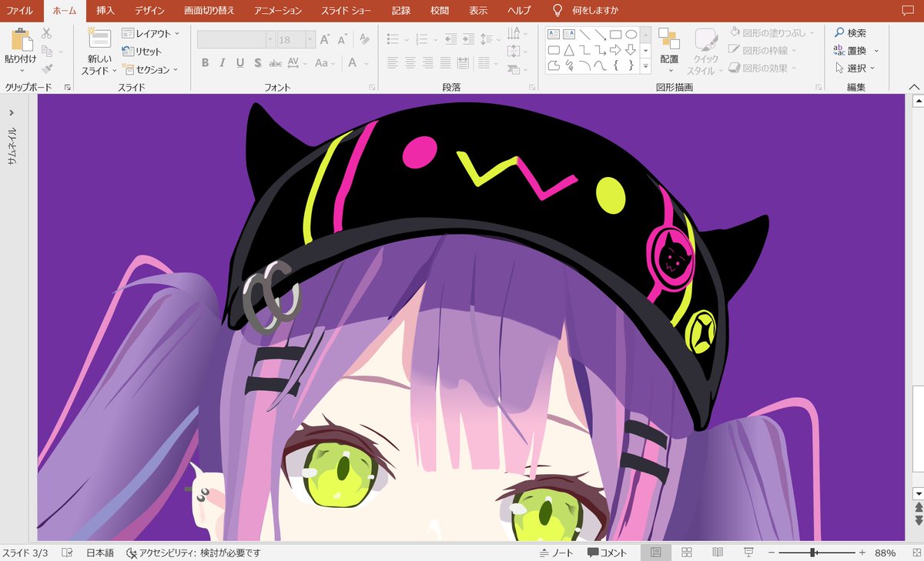The image size is (924, 561).
Task: Switch to Slide Show (スライドショー) tab
Action: pos(347,11)
